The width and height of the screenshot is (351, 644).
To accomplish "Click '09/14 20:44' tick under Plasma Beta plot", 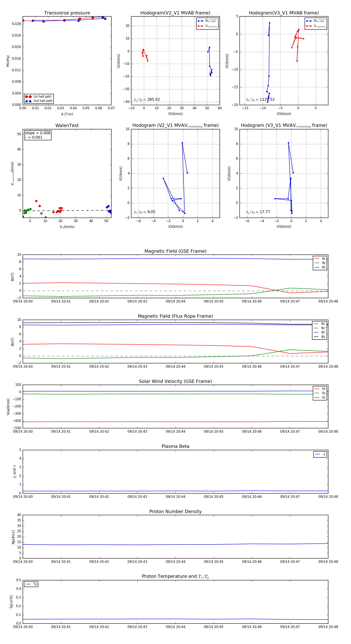I will [175, 497].
